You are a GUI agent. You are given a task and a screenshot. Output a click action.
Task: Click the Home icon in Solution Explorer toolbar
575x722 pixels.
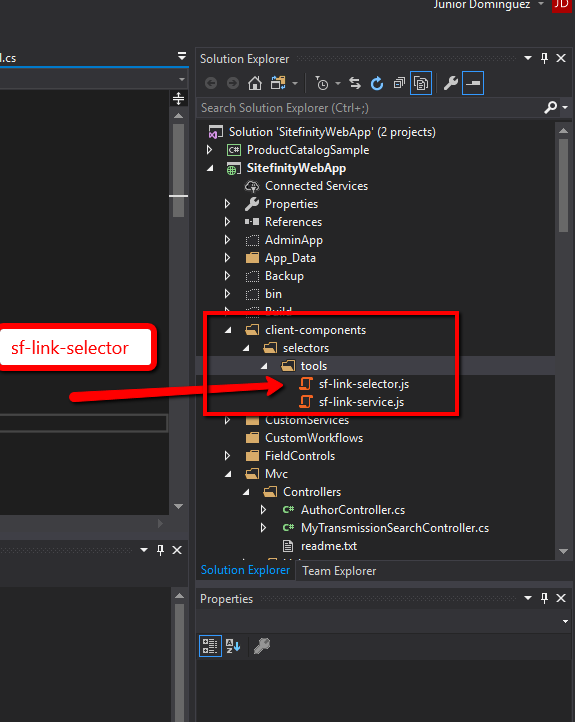click(255, 83)
